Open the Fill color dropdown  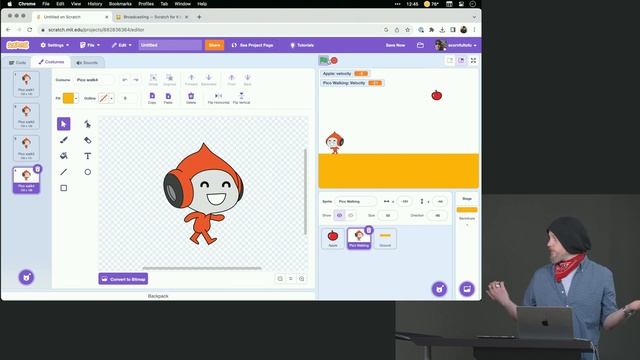[x=71, y=98]
